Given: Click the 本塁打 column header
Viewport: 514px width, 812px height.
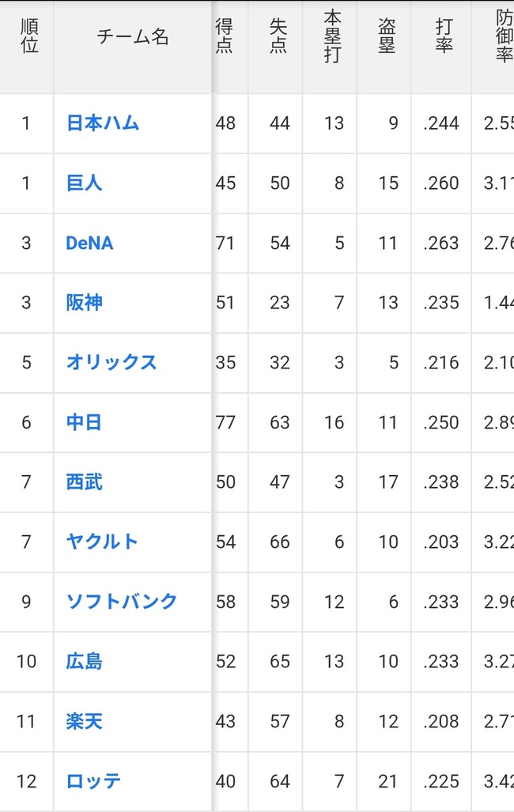Looking at the screenshot, I should pyautogui.click(x=332, y=36).
